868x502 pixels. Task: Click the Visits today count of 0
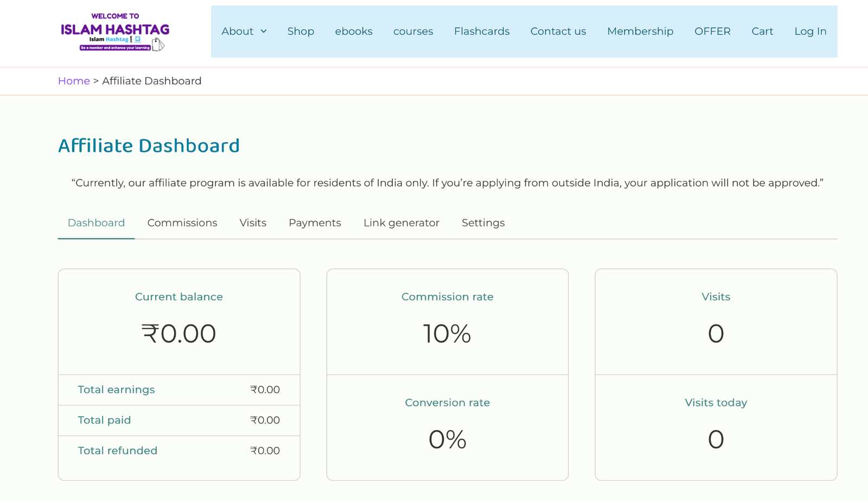pos(716,440)
